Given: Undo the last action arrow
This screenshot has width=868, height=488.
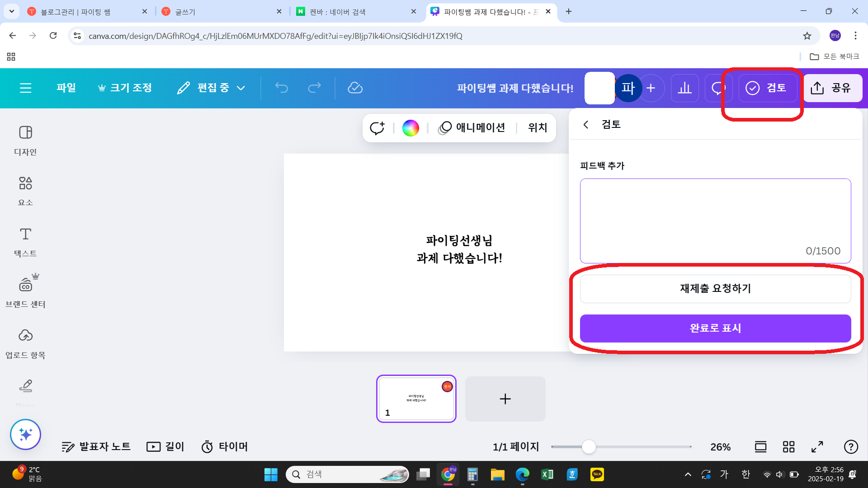Looking at the screenshot, I should coord(281,88).
